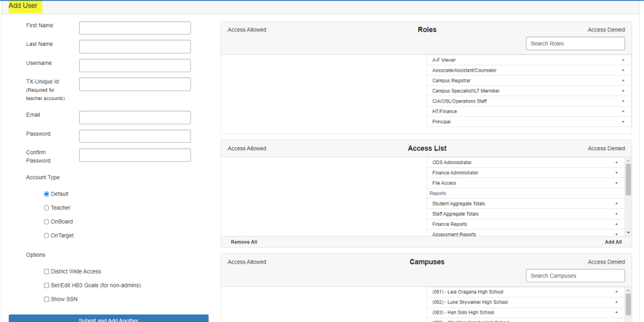Click the Username input field
This screenshot has height=322, width=644.
[135, 65]
